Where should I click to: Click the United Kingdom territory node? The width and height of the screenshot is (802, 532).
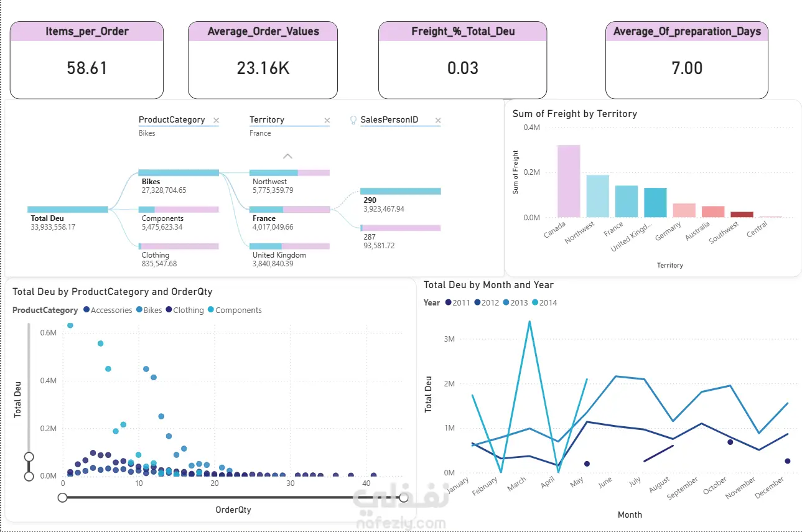(x=289, y=246)
